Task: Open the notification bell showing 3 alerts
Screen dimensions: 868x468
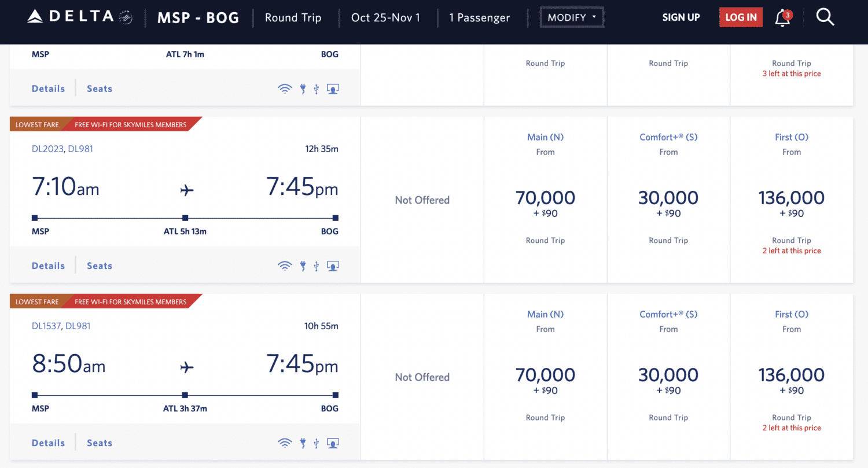Action: click(782, 18)
